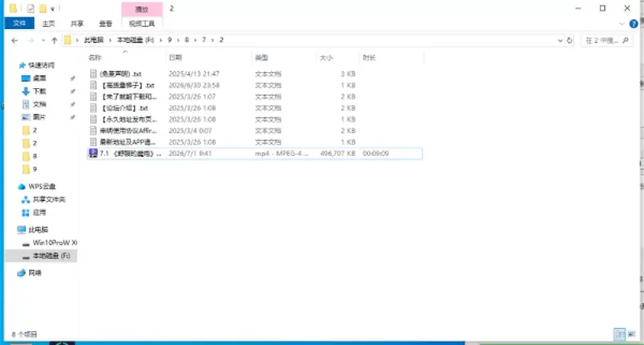Image resolution: width=644 pixels, height=345 pixels.
Task: Expand the ribbon with the chevron near the help icon
Action: click(622, 23)
